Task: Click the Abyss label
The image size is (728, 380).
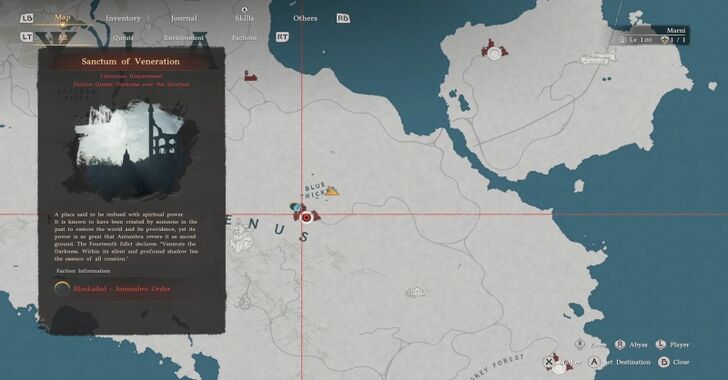Action: pos(638,345)
